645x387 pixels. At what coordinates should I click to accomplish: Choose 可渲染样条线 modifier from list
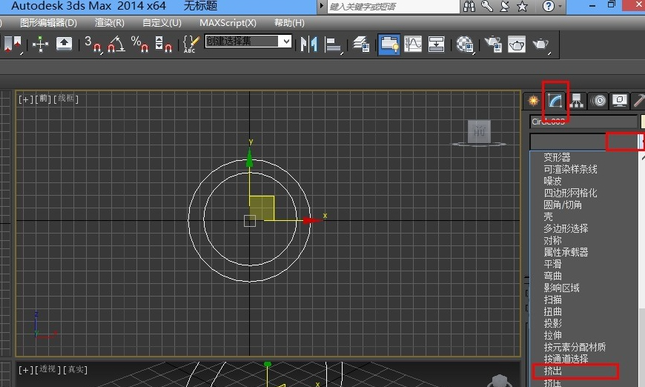tap(570, 169)
